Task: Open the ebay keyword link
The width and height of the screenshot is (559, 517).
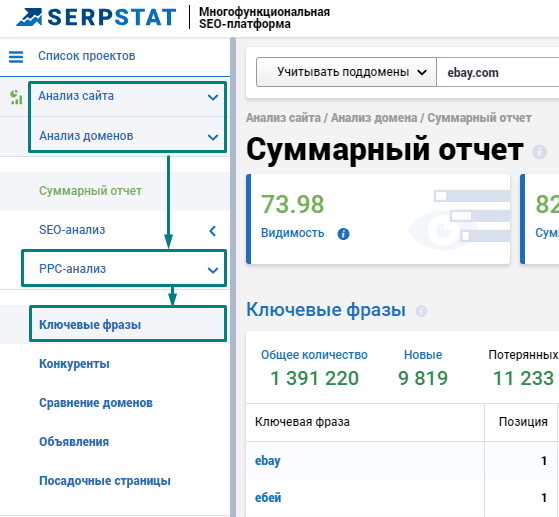Action: click(268, 461)
